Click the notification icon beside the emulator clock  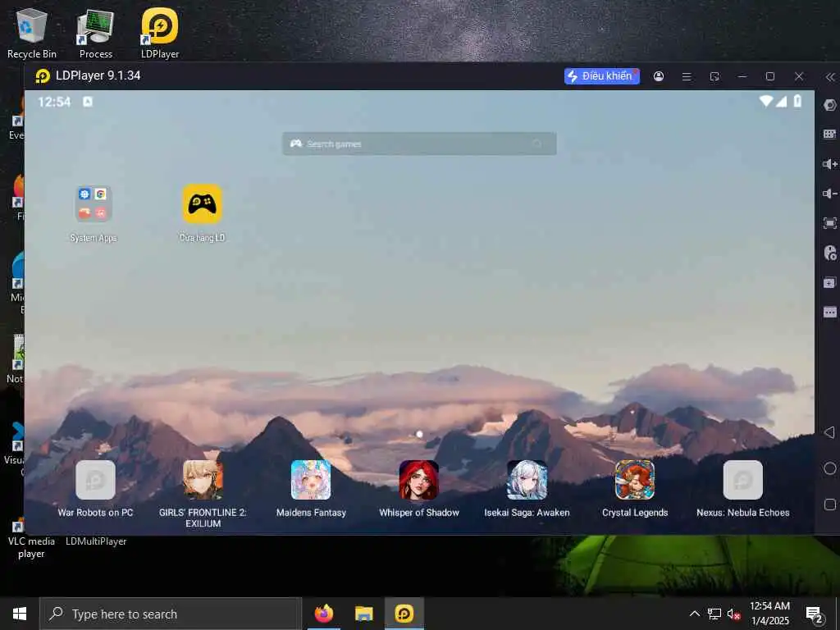(x=88, y=102)
